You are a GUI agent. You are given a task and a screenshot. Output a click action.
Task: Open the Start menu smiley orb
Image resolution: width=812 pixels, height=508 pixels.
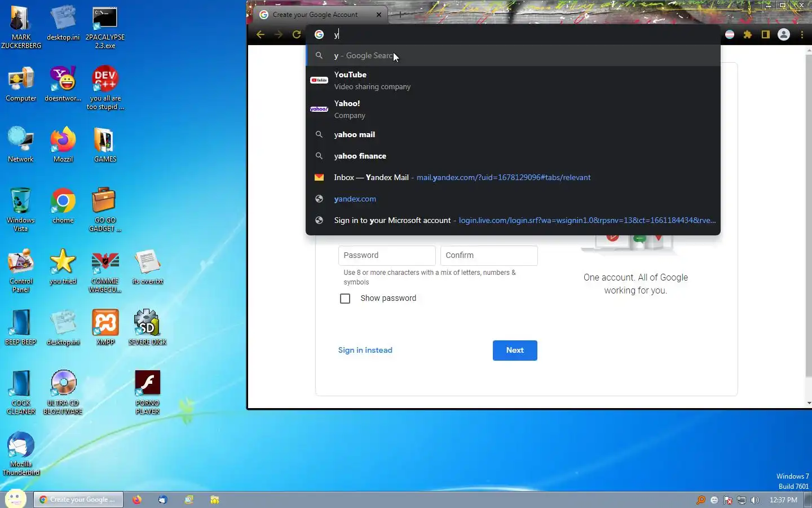tap(15, 499)
